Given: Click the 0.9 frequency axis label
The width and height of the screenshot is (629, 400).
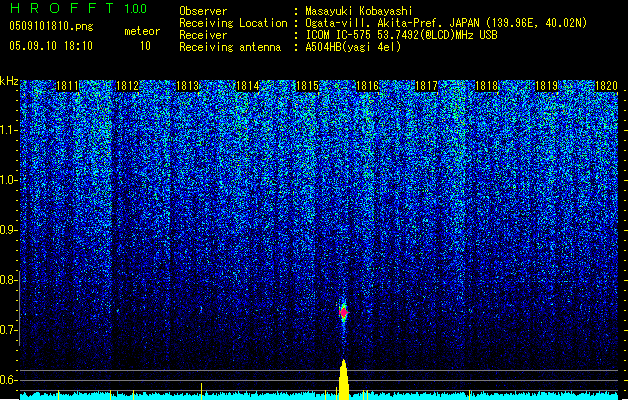Looking at the screenshot, I should pyautogui.click(x=10, y=230).
